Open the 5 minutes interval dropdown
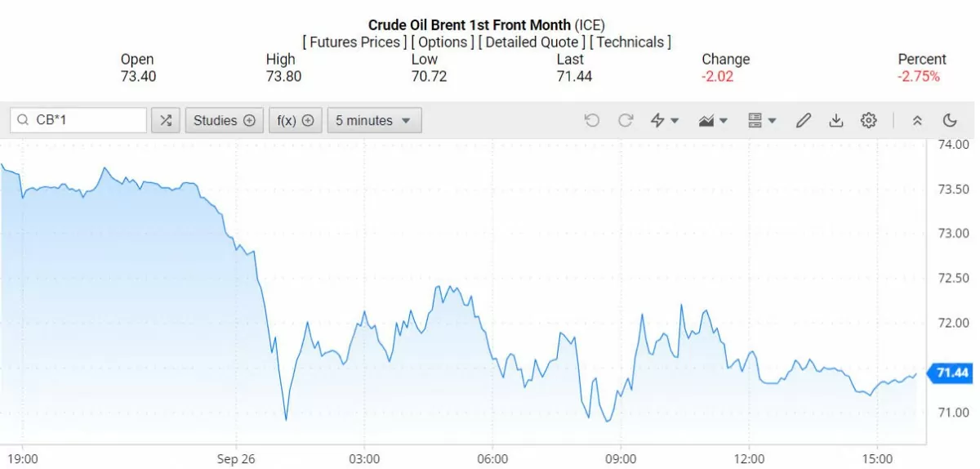980x469 pixels. pyautogui.click(x=375, y=121)
